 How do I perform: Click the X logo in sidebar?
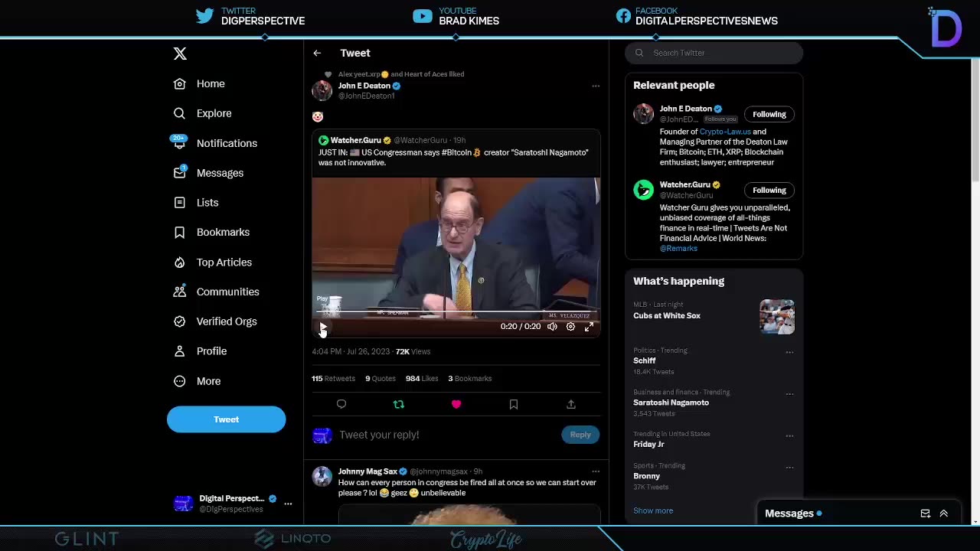point(180,54)
